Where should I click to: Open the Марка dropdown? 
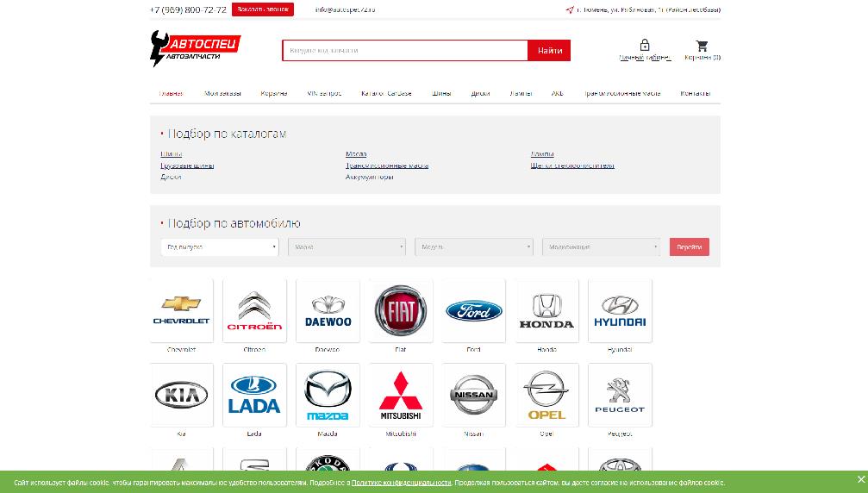click(x=347, y=246)
